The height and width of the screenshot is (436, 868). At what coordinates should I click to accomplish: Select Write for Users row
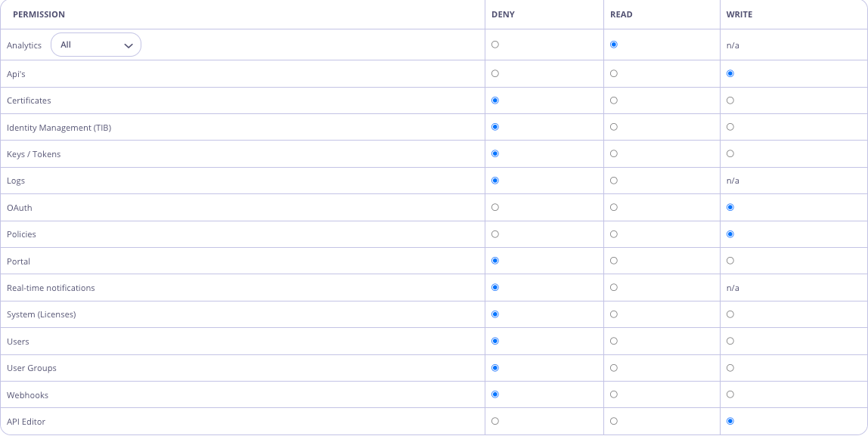730,341
